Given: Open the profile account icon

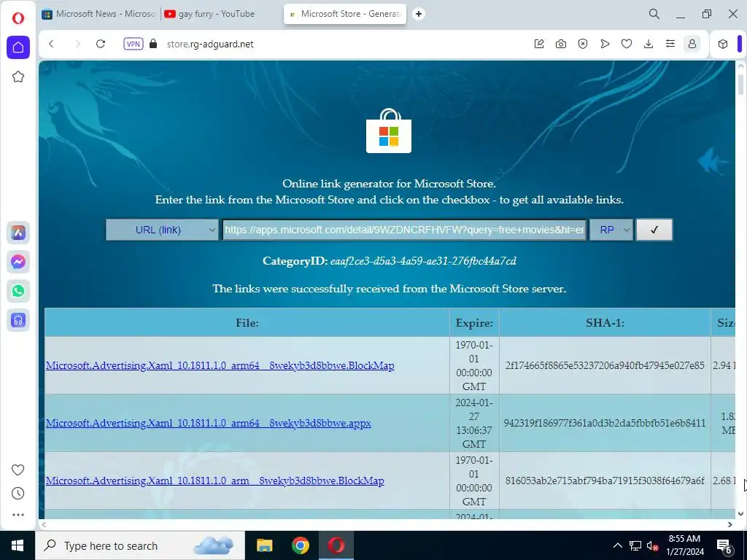Looking at the screenshot, I should point(692,44).
